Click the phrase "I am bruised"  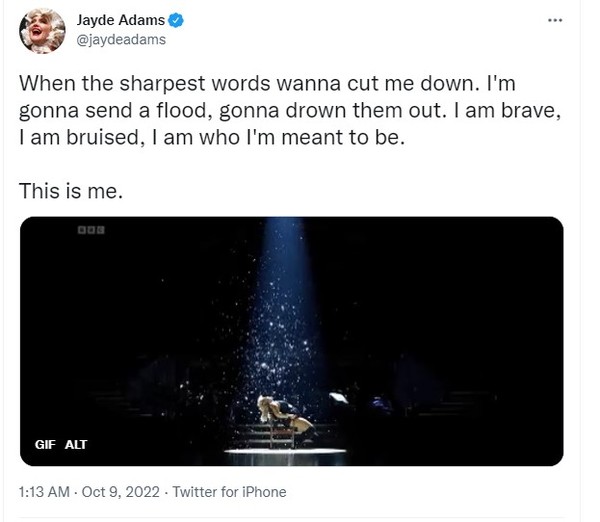(x=80, y=138)
